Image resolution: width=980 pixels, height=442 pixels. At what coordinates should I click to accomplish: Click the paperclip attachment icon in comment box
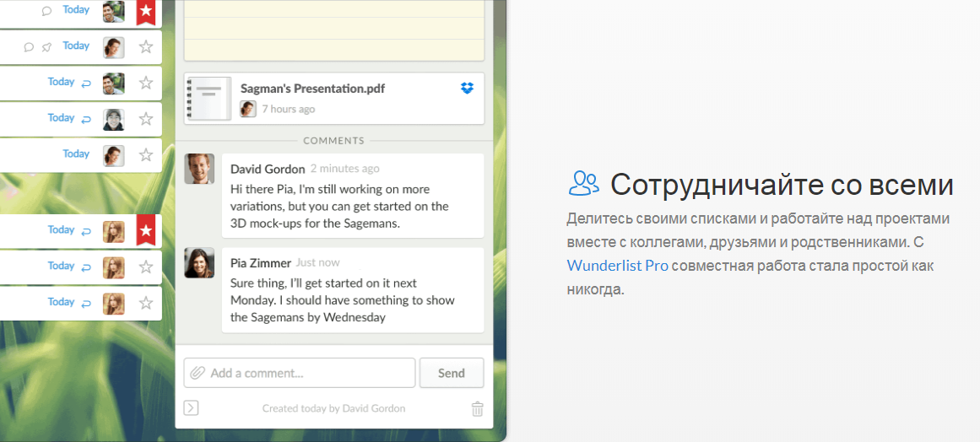click(x=198, y=374)
